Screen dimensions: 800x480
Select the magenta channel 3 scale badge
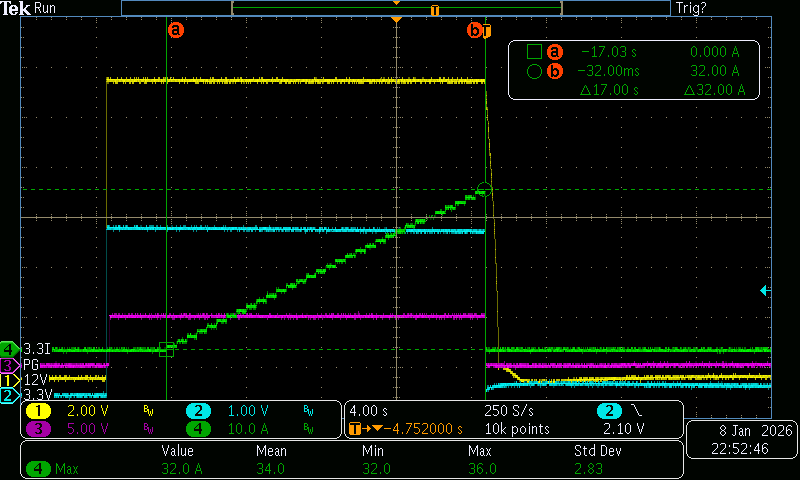pos(39,428)
